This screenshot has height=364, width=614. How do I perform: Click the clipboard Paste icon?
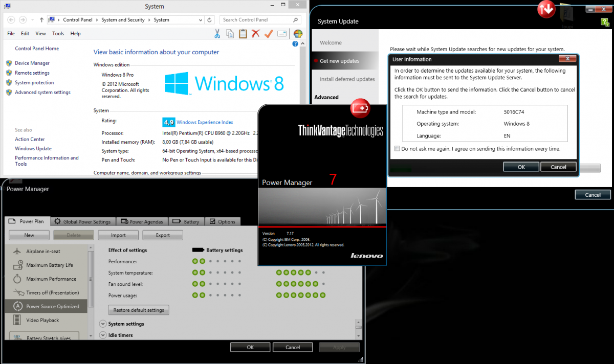point(243,34)
